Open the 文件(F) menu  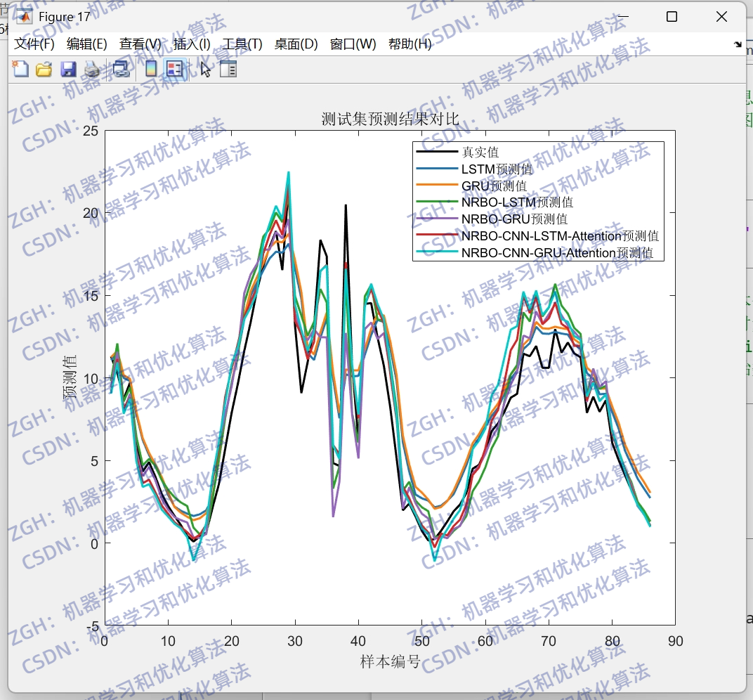34,44
